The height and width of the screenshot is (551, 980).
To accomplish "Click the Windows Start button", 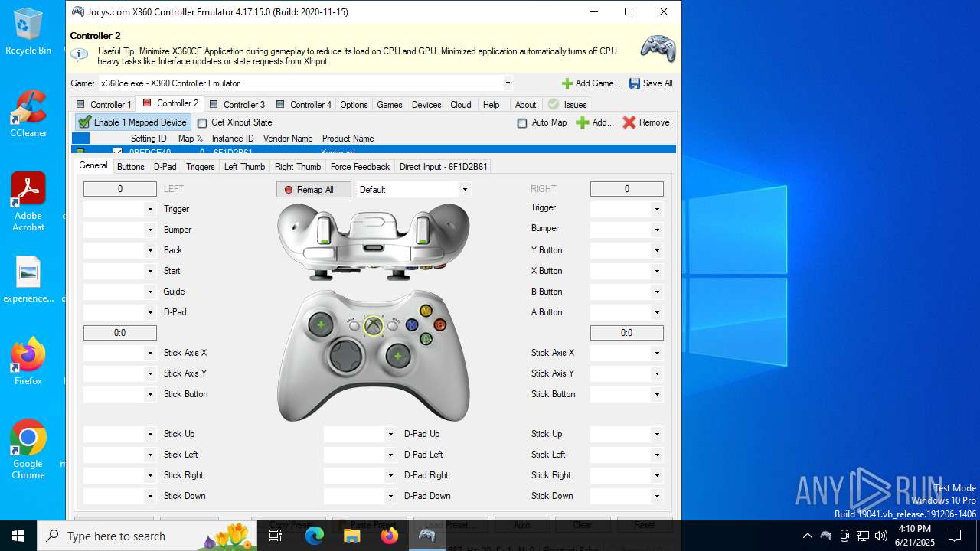I will coord(18,536).
